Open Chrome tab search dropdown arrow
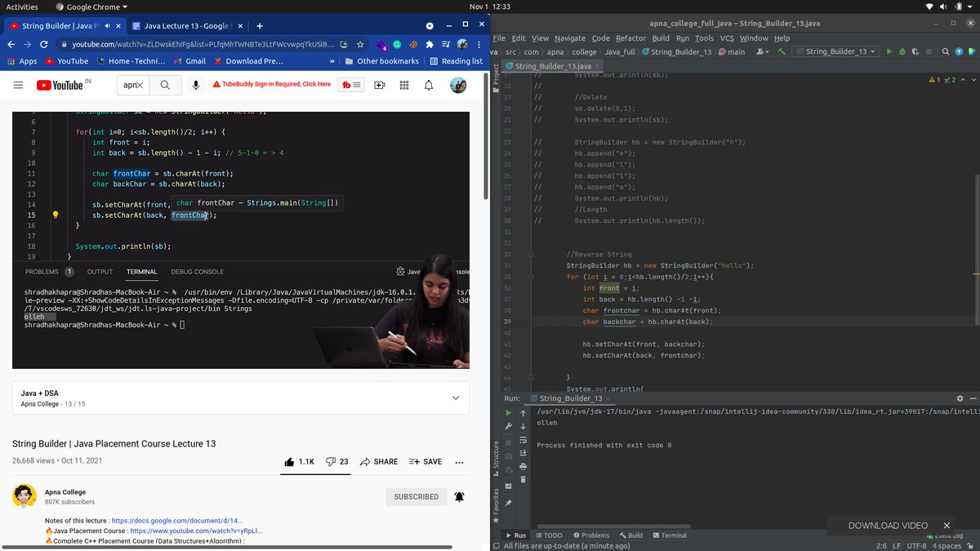980x551 pixels. click(x=430, y=25)
